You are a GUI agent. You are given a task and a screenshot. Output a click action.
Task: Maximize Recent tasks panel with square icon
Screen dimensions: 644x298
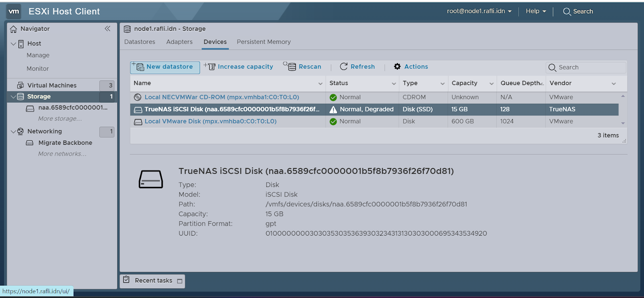point(180,281)
